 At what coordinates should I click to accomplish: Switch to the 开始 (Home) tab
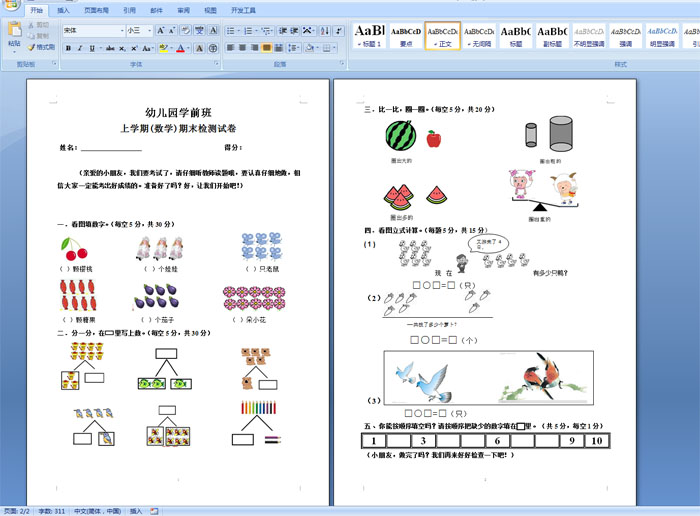(37, 10)
